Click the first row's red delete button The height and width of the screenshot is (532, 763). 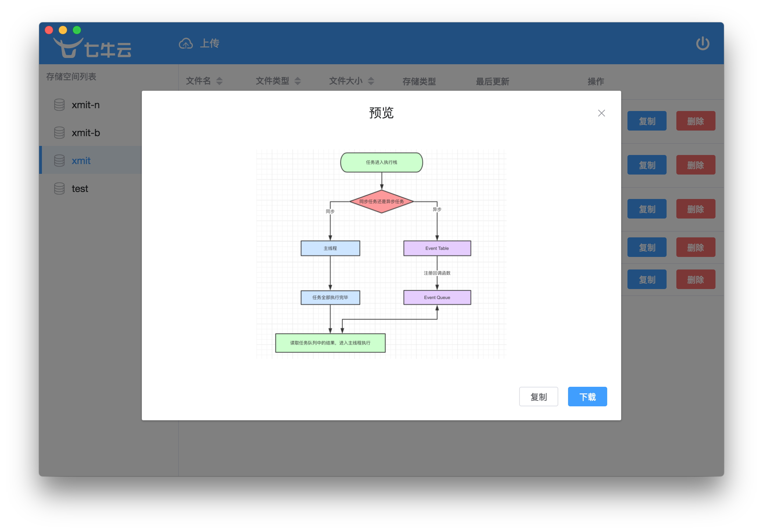(696, 121)
